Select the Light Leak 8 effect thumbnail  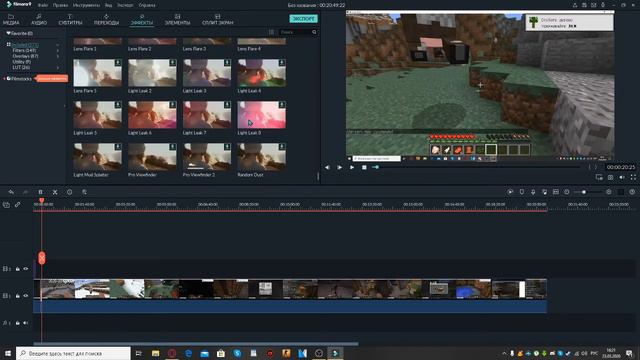point(262,115)
